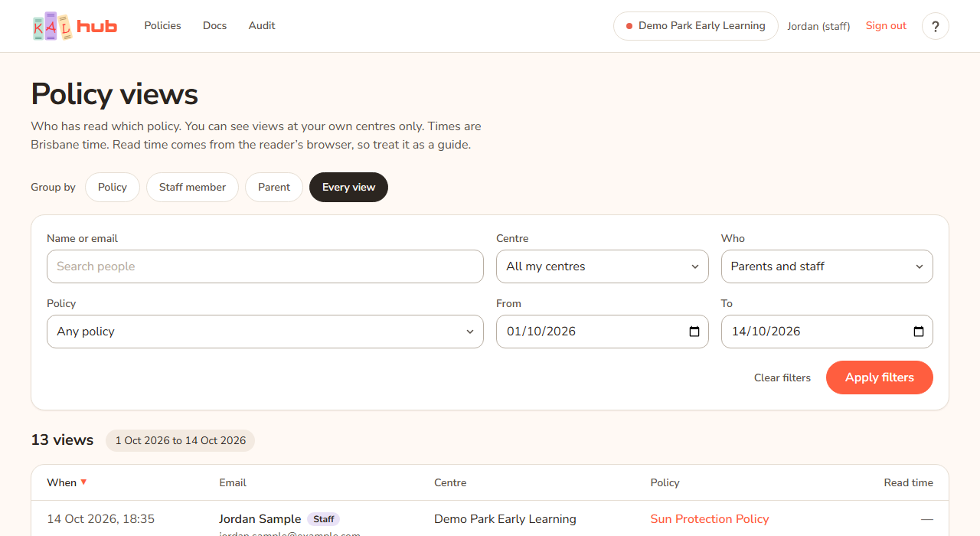Toggle sort arrow on When column
Viewport: 980px width, 536px height.
83,482
